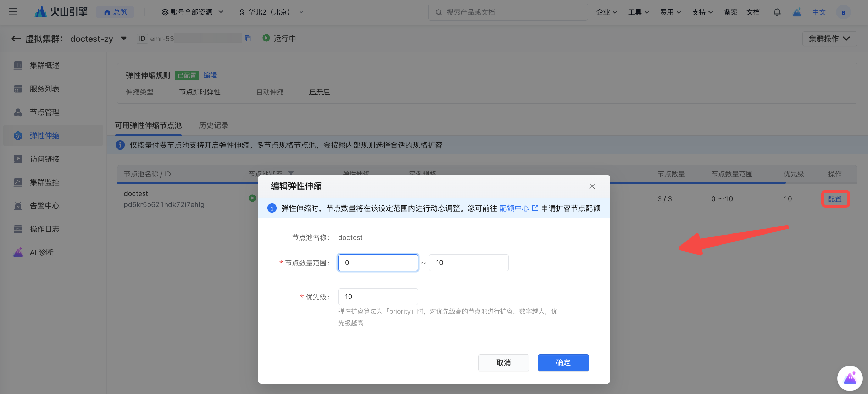Expand cluster name doctest-zy switcher

tap(124, 39)
